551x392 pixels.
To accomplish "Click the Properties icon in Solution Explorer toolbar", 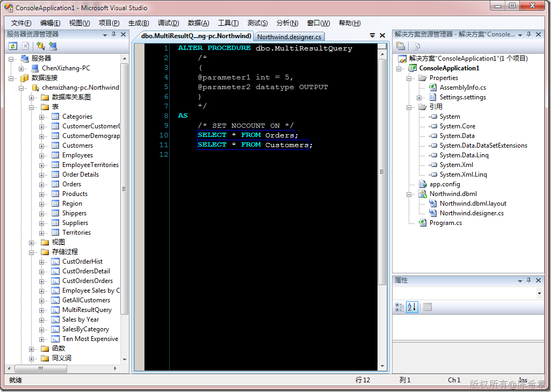I will [x=401, y=46].
